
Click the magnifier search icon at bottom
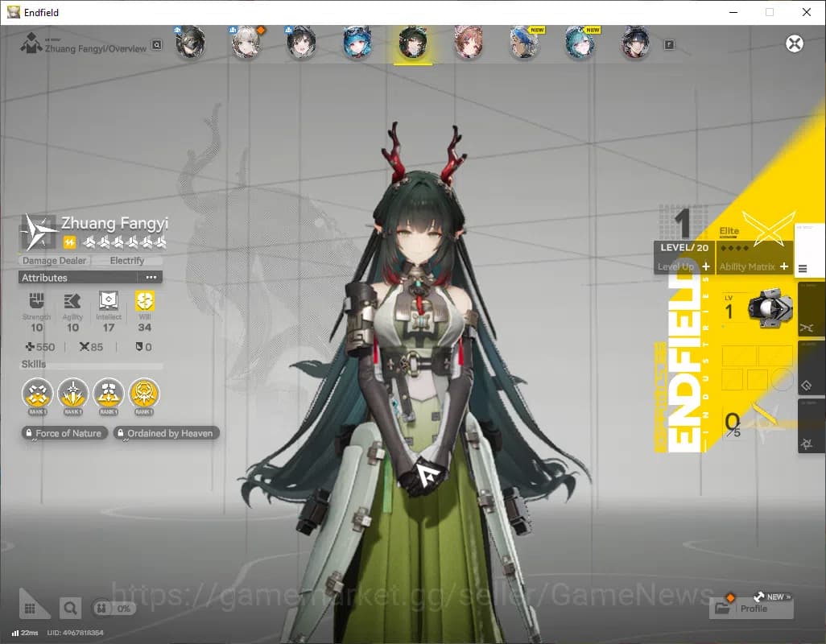click(x=70, y=609)
